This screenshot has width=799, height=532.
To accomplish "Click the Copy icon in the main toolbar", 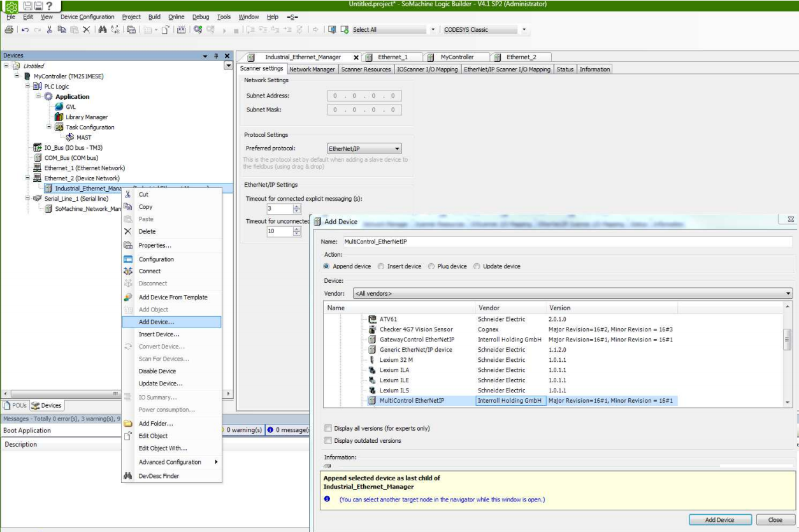I will [61, 30].
